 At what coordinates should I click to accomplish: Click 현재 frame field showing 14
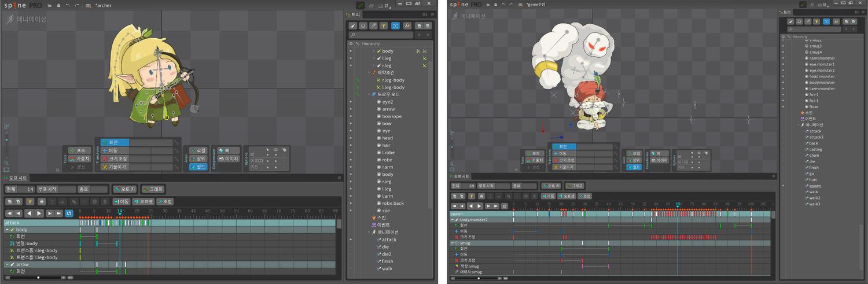pos(20,189)
